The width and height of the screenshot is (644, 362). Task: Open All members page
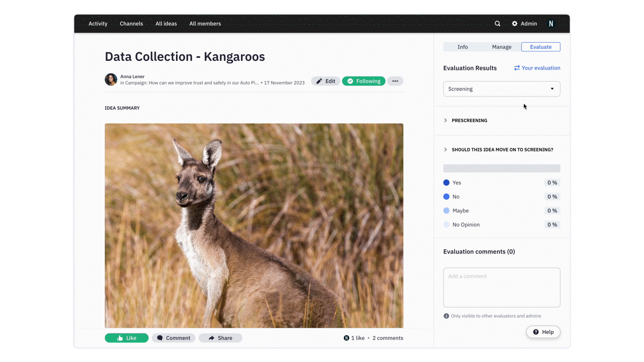(205, 24)
